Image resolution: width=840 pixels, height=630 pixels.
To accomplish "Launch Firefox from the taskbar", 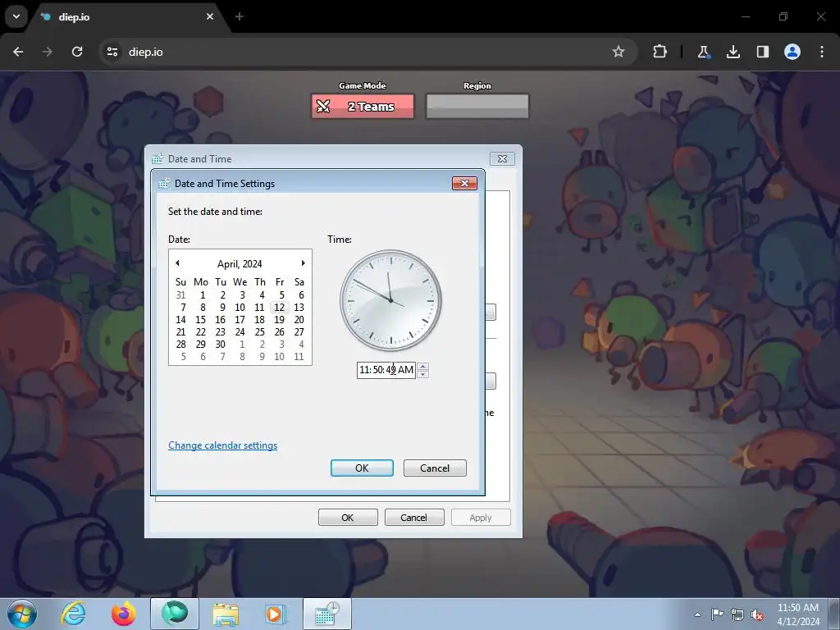I will coord(124,614).
